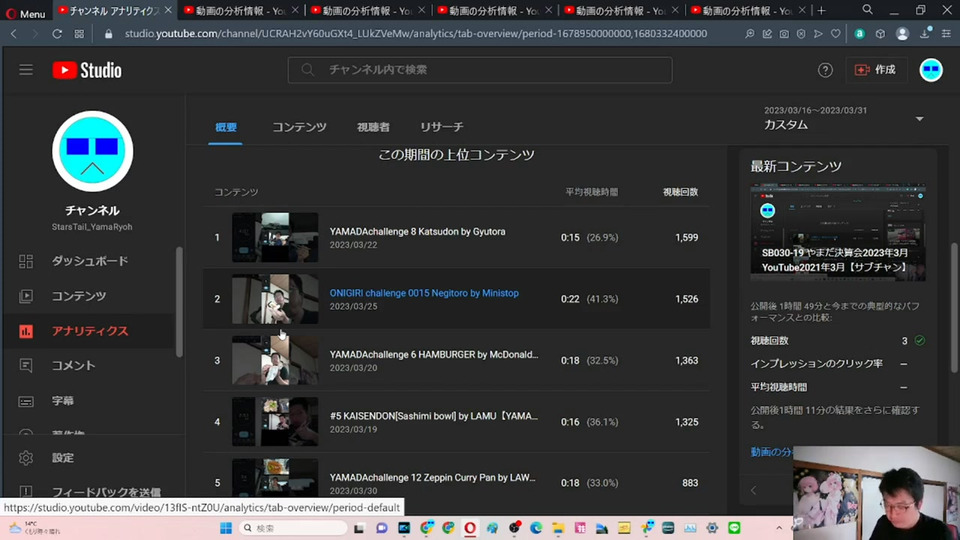
Task: Click thumbnail of ONIGIRI challenge 0015 video
Action: click(x=275, y=299)
